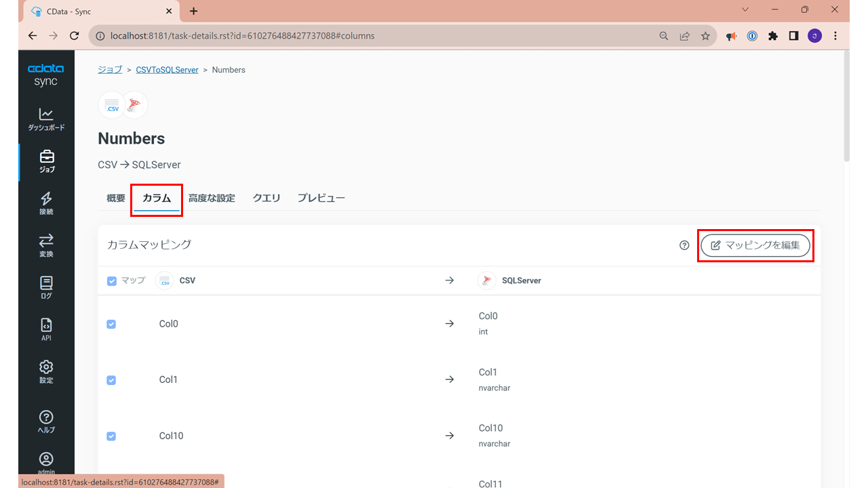Open the Transformations (変換) sidebar icon
The image size is (868, 488).
[46, 245]
